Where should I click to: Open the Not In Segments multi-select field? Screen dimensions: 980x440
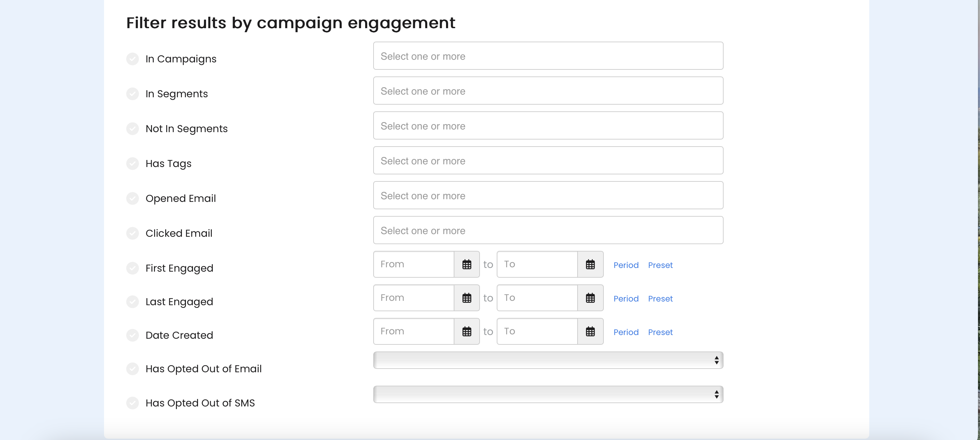tap(548, 125)
